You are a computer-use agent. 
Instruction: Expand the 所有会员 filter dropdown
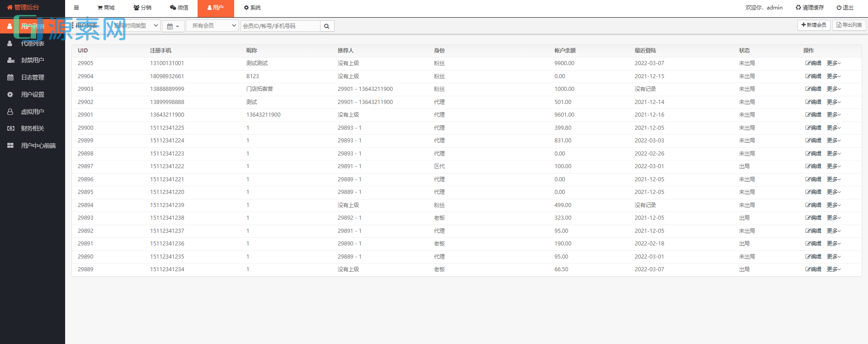(x=212, y=26)
